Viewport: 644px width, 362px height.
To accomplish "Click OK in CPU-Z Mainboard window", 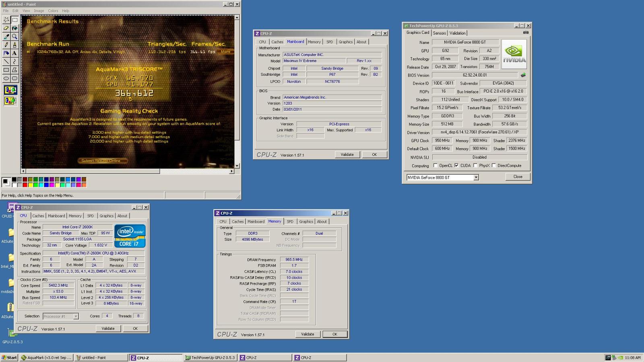I will 374,155.
